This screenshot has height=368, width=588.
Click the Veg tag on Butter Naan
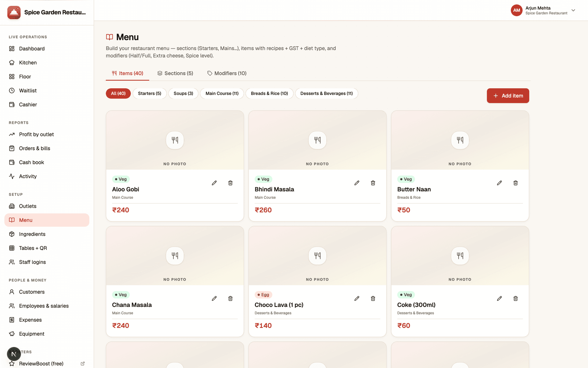[x=406, y=179]
